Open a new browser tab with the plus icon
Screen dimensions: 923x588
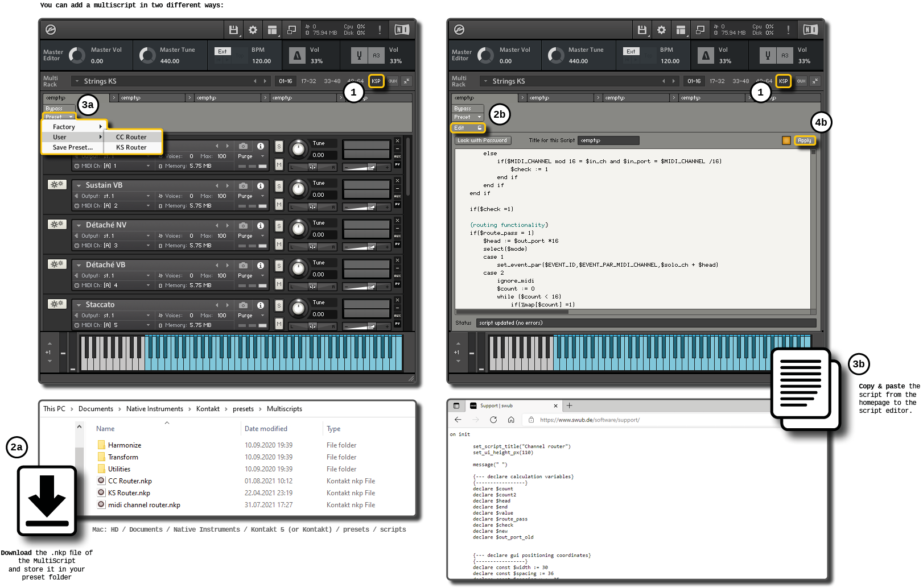tap(569, 405)
